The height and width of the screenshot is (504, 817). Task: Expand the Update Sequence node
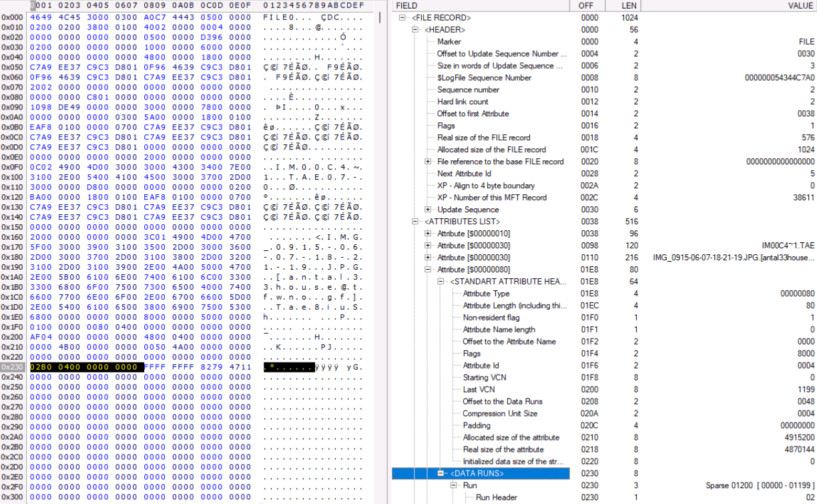click(x=428, y=210)
